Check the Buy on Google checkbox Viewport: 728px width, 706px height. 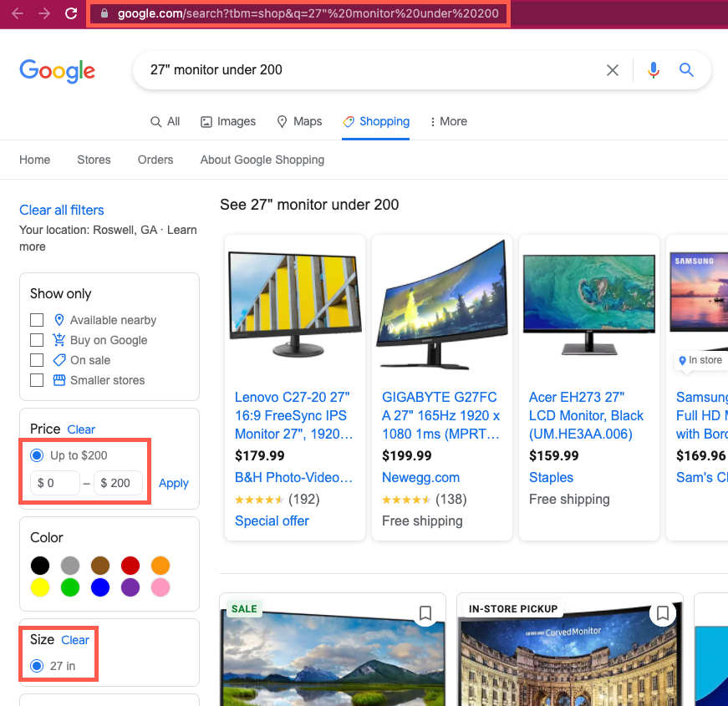(37, 340)
